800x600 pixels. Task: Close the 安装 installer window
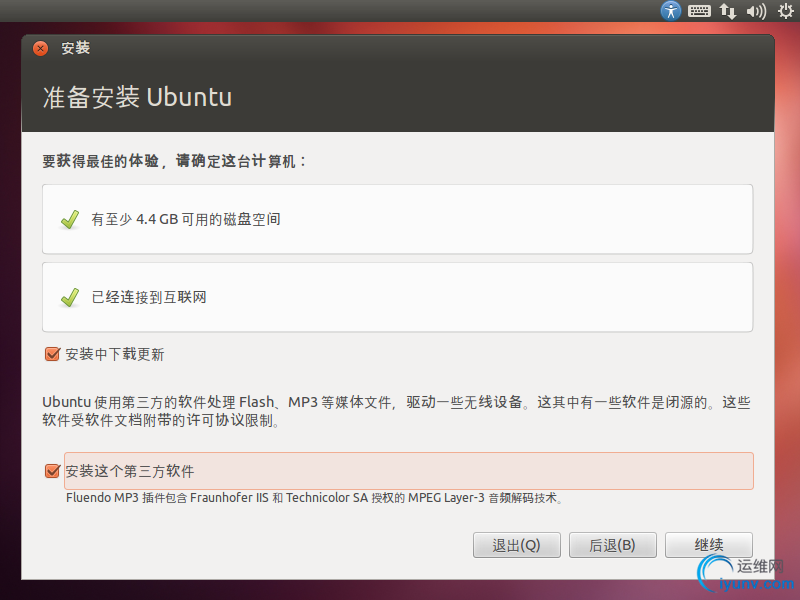click(x=40, y=48)
